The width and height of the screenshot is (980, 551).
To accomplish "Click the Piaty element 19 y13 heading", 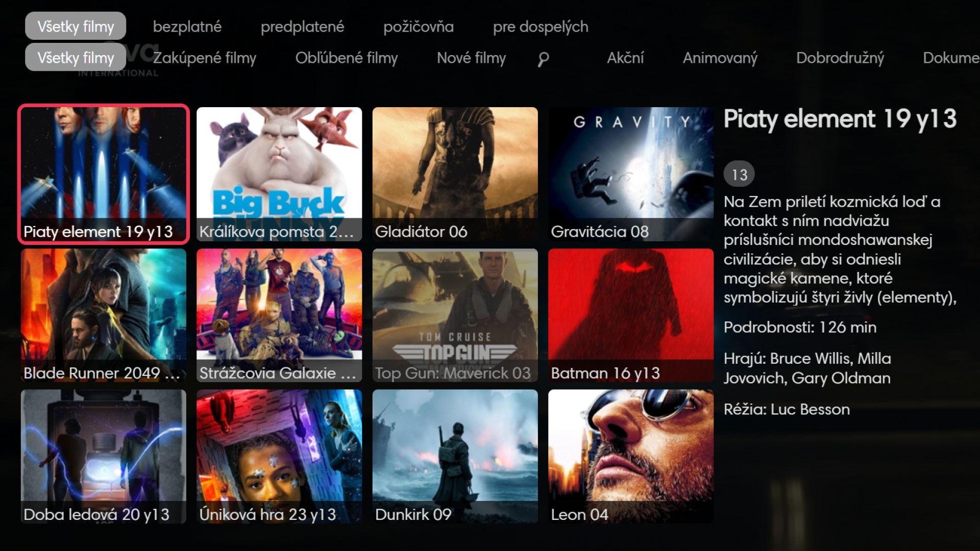I will click(x=840, y=119).
